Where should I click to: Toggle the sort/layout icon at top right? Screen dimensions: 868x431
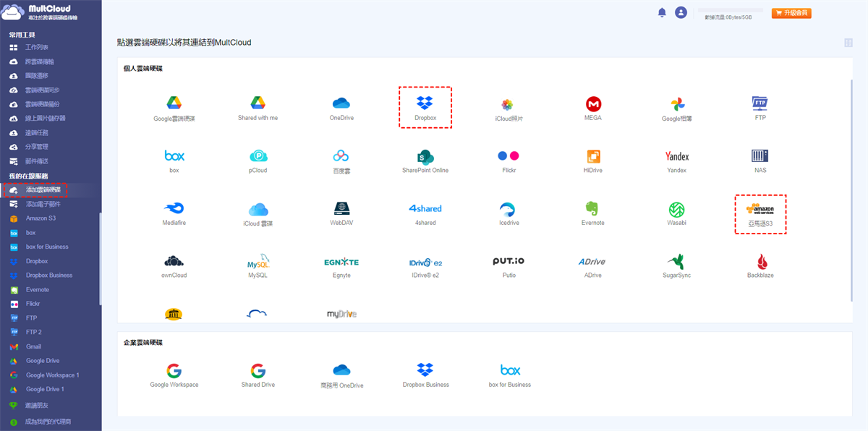click(x=848, y=43)
